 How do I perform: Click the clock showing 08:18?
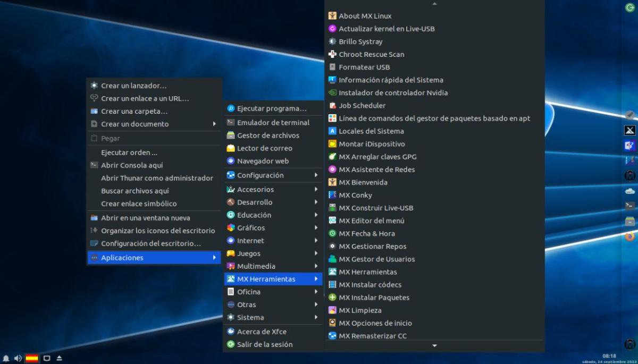[609, 355]
